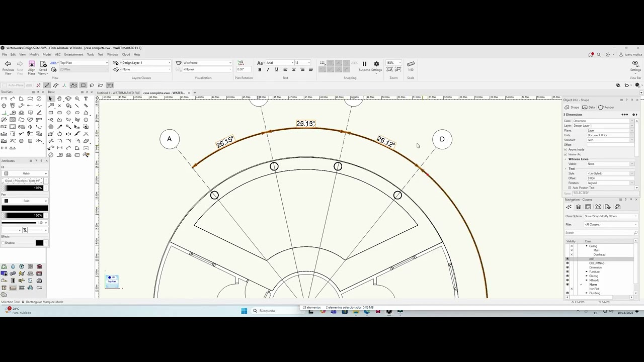This screenshot has height=362, width=644.
Task: Toggle visibility of Furniture class
Action: coord(567,272)
